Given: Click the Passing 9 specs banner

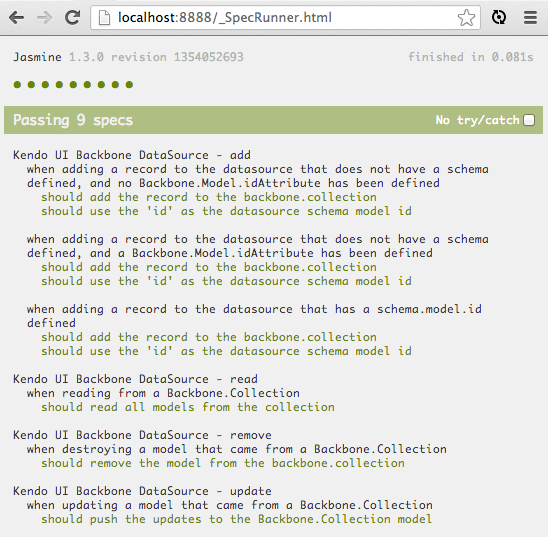Looking at the screenshot, I should click(x=274, y=120).
